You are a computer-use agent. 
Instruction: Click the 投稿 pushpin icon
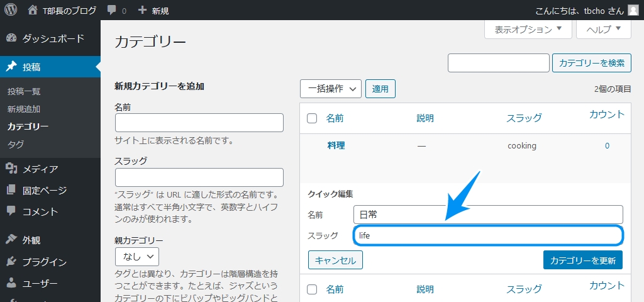pyautogui.click(x=11, y=67)
